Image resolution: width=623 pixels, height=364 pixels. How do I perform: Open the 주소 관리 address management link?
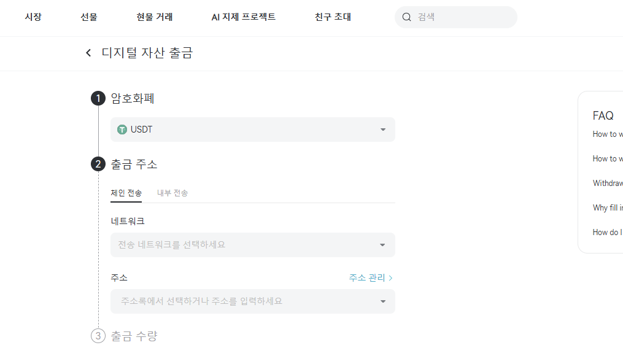coord(366,277)
